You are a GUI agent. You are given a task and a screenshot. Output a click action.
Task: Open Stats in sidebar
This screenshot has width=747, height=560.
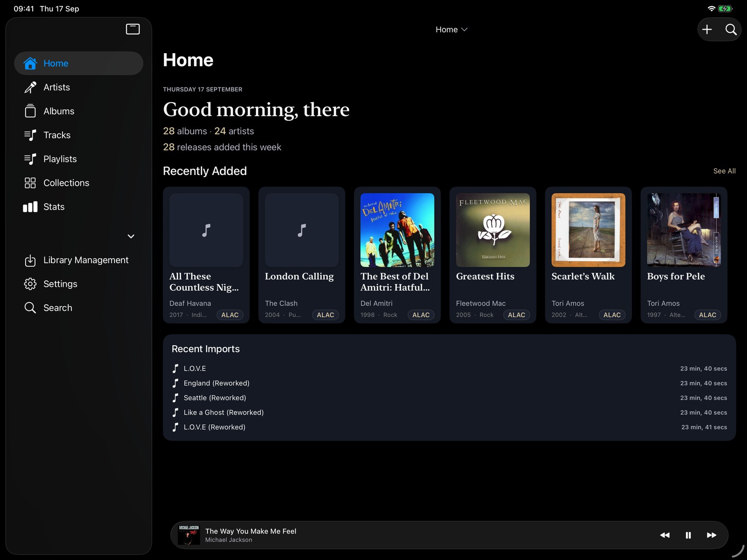click(78, 207)
